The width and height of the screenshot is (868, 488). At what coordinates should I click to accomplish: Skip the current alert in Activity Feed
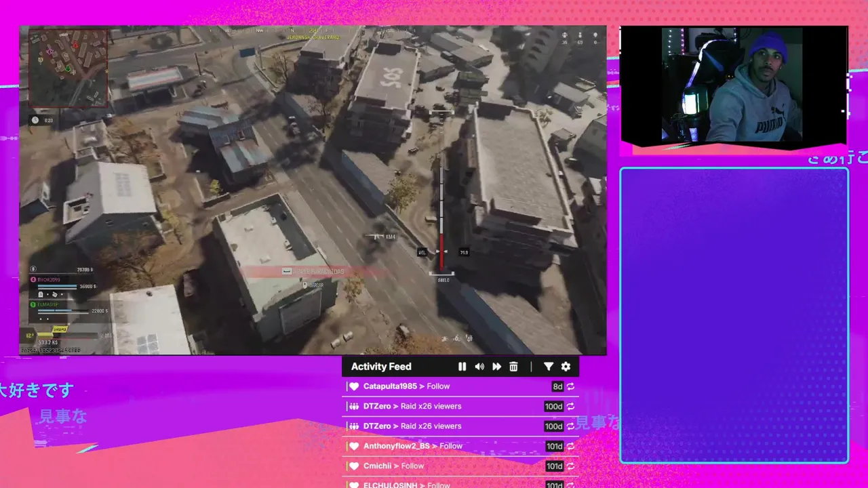point(496,367)
